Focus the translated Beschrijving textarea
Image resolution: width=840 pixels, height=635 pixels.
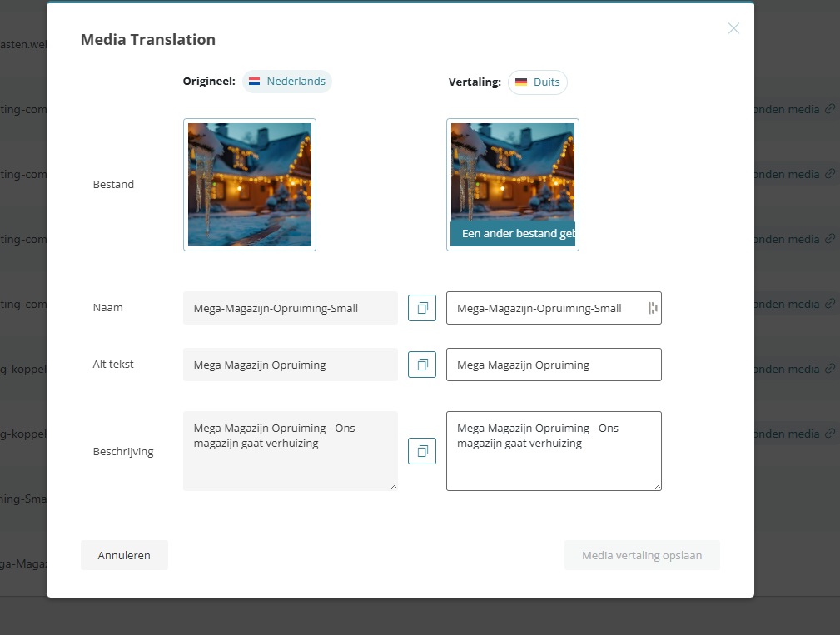coord(554,451)
